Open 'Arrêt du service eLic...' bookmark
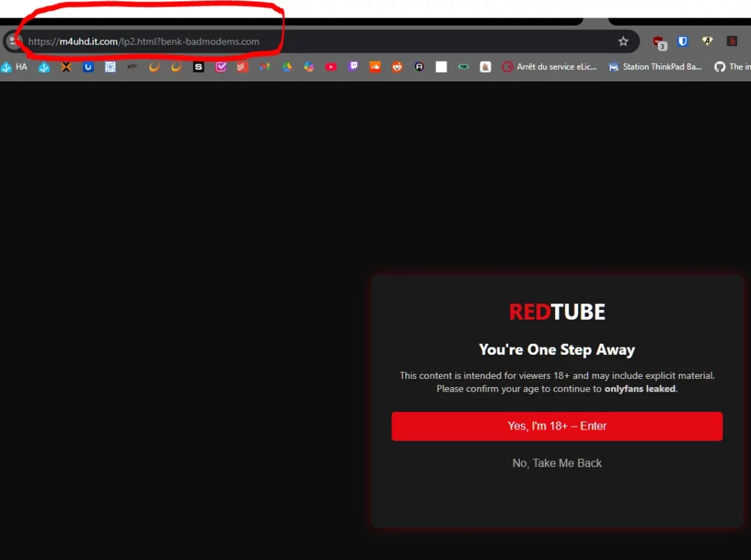 point(549,67)
